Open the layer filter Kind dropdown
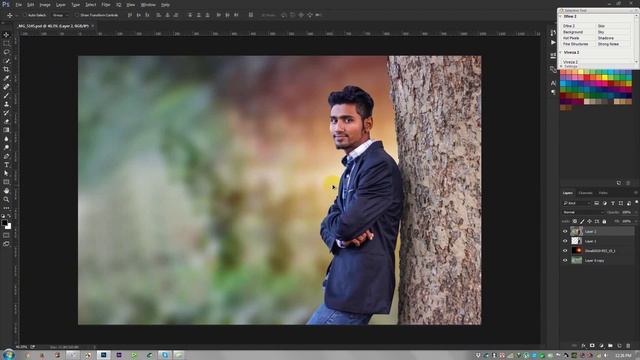Image resolution: width=640 pixels, height=360 pixels. (x=576, y=203)
